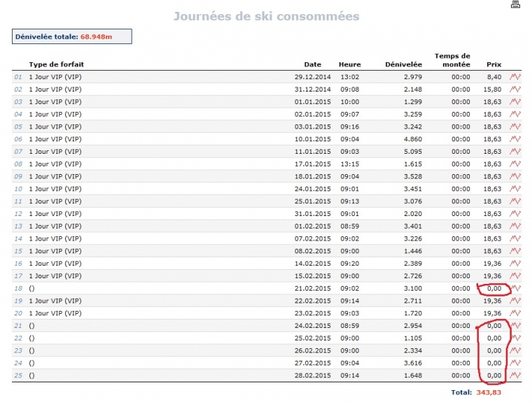The image size is (532, 402).
Task: Click the total amount 343,83
Action: (489, 392)
